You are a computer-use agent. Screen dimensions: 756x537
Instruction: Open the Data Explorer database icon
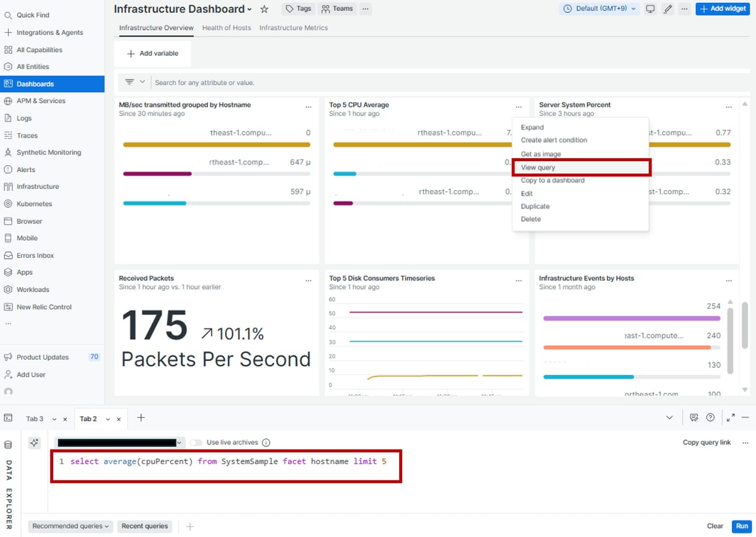click(8, 444)
